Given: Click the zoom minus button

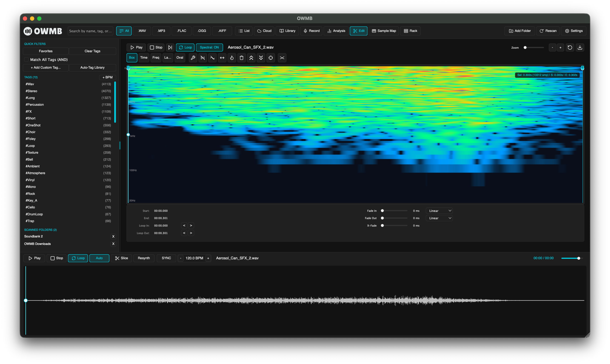Looking at the screenshot, I should tap(552, 47).
